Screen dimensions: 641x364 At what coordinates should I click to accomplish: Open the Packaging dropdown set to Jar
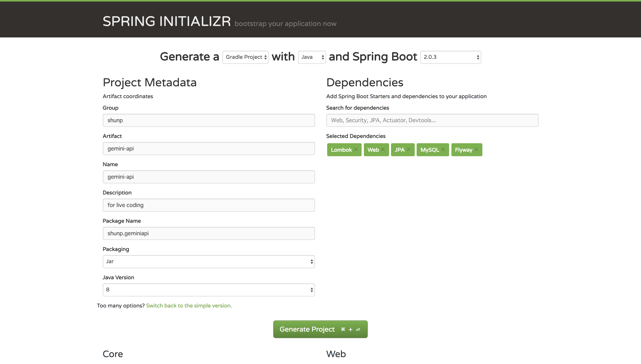click(209, 261)
